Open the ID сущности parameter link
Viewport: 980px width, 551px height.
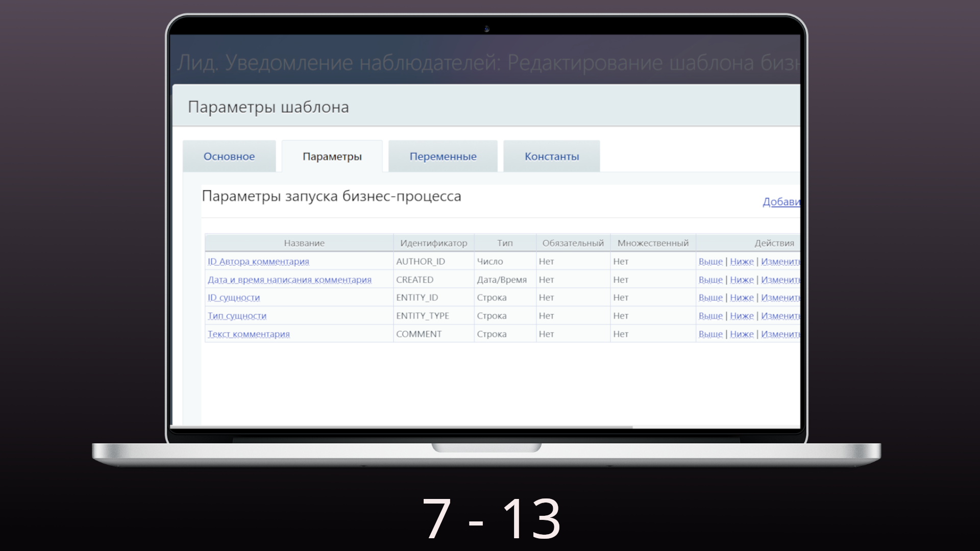coord(234,298)
